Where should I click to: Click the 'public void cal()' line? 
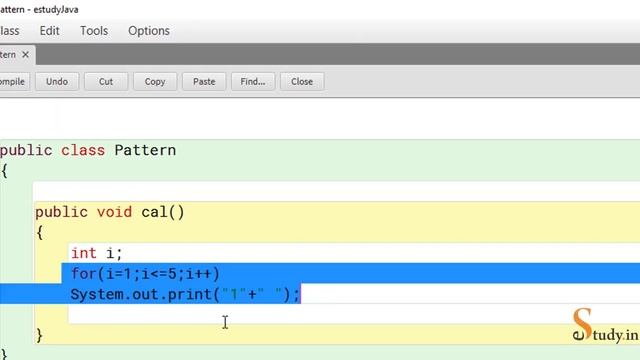tap(109, 212)
